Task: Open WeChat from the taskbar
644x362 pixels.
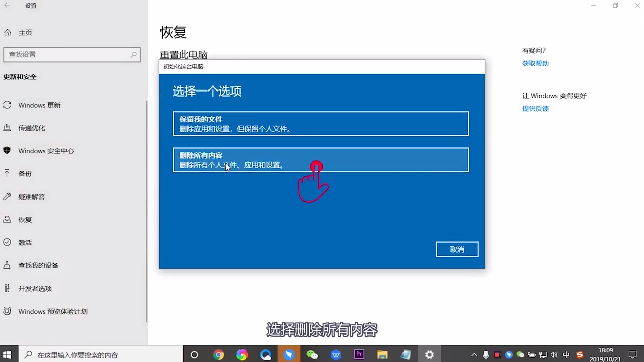Action: [x=312, y=354]
